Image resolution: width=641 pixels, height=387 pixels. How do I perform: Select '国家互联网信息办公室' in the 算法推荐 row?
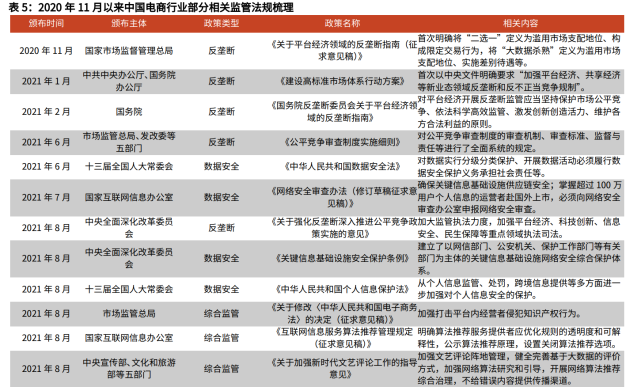point(129,338)
